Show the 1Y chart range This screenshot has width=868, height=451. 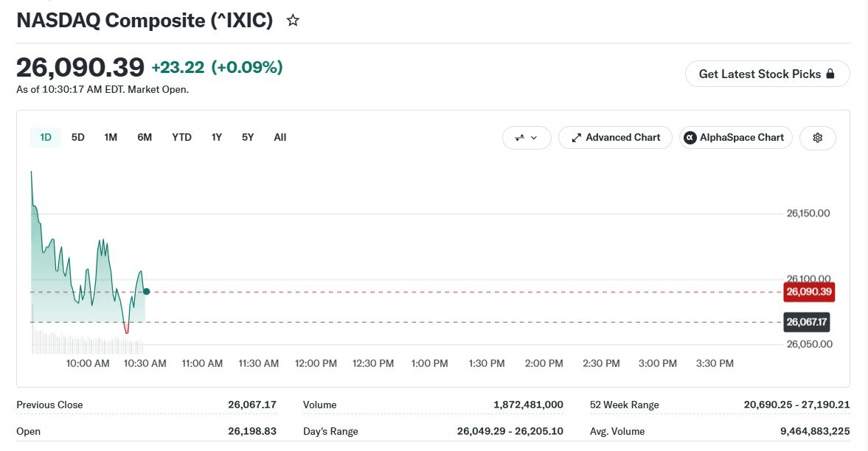216,137
